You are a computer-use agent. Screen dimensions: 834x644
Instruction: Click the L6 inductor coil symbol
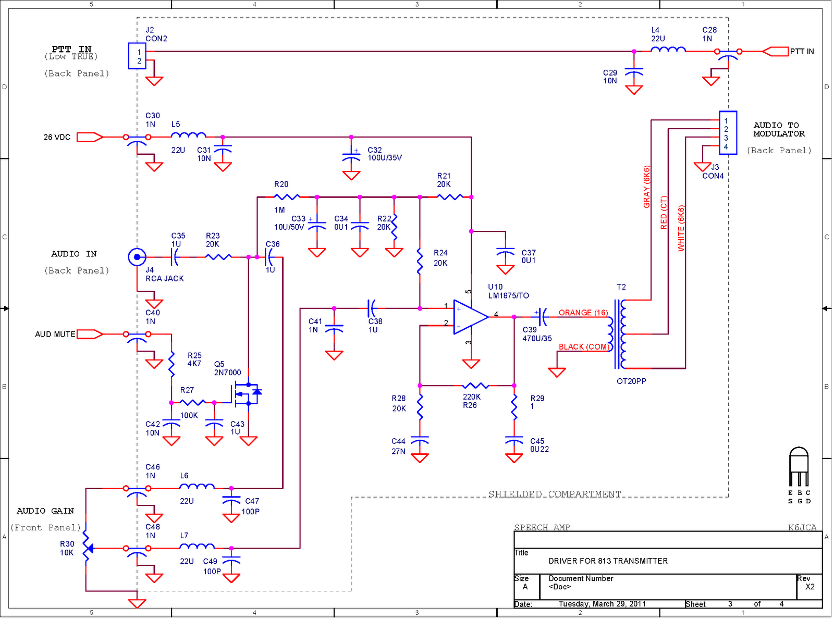coord(197,486)
